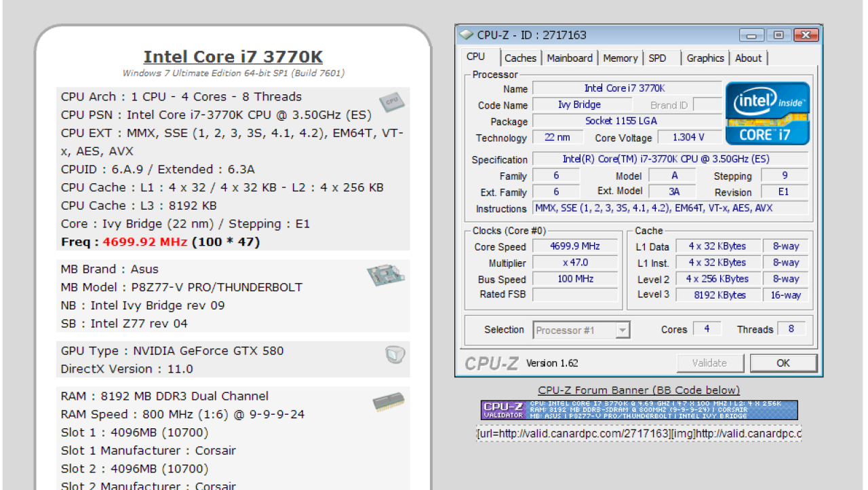
Task: Select the CPU tab
Action: pyautogui.click(x=476, y=57)
